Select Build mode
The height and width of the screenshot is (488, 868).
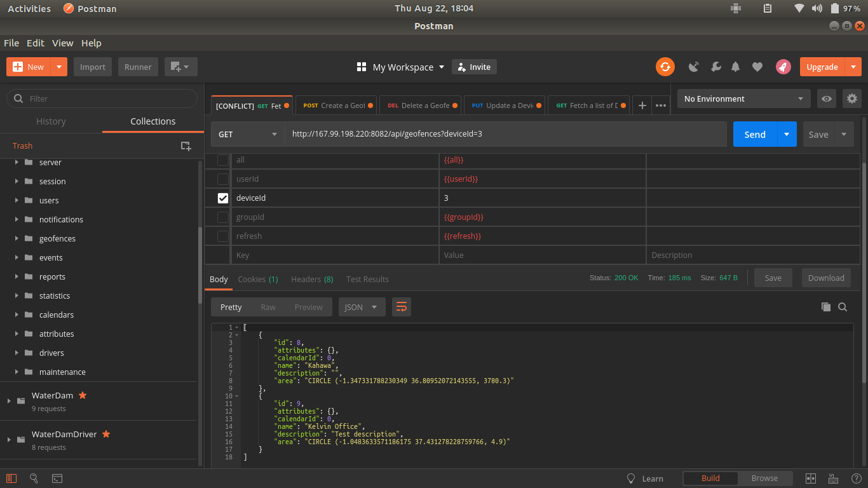click(x=710, y=478)
